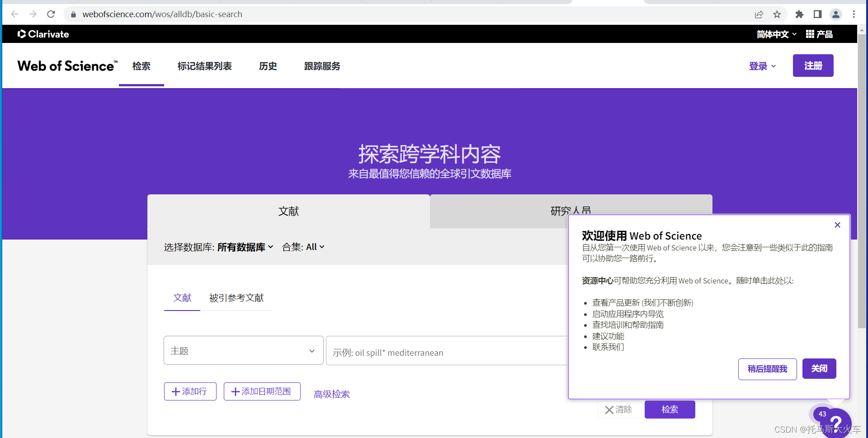Click 添加行 button
The width and height of the screenshot is (868, 438).
[190, 391]
